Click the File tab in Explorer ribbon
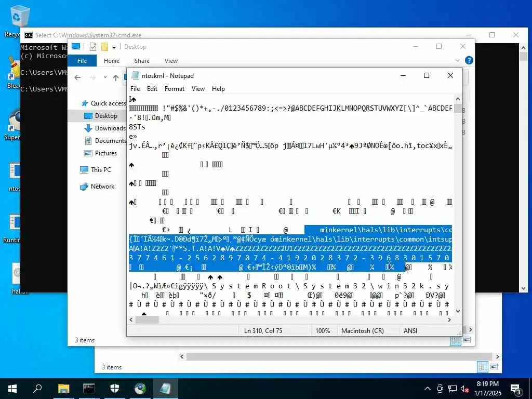Viewport: 532px width, 399px height. point(82,61)
